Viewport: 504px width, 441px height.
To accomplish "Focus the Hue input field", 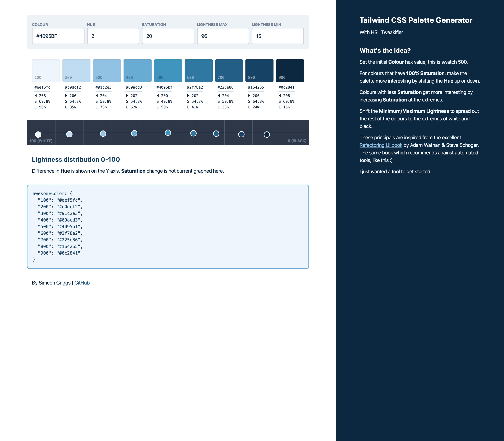I will pos(113,36).
